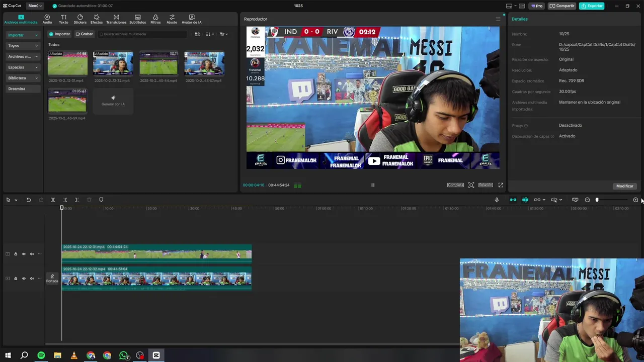Click the Pro badge button
This screenshot has width=644, height=362.
(x=537, y=6)
